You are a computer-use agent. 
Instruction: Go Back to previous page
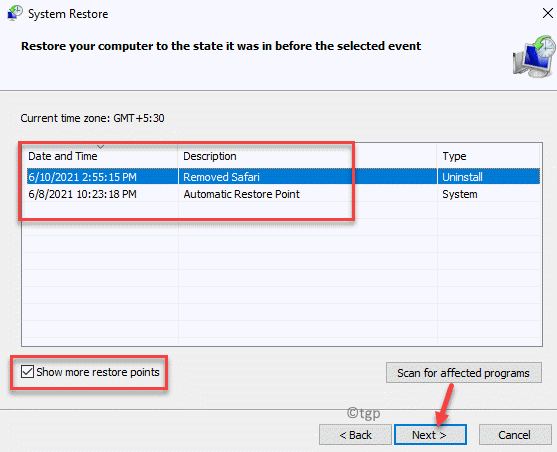click(x=355, y=435)
